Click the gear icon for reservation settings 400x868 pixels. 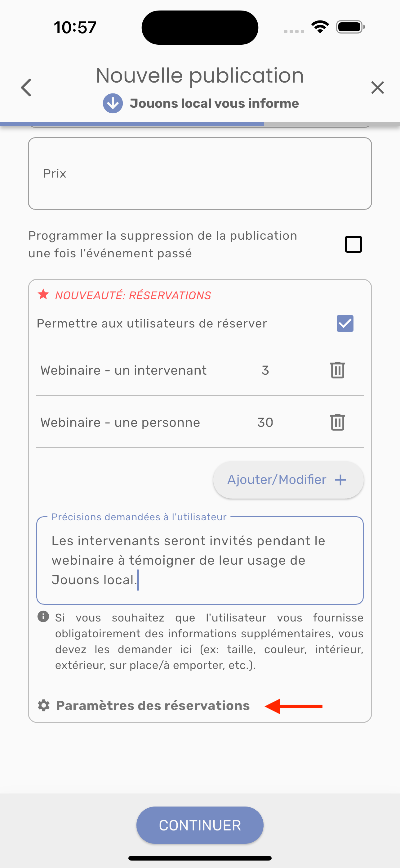pyautogui.click(x=44, y=706)
